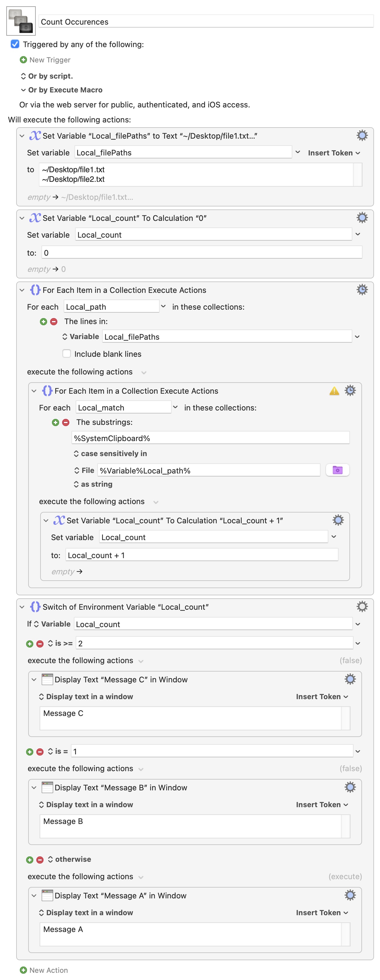Collapse the Switch of Environment Variable action
380x980 pixels.
22,607
